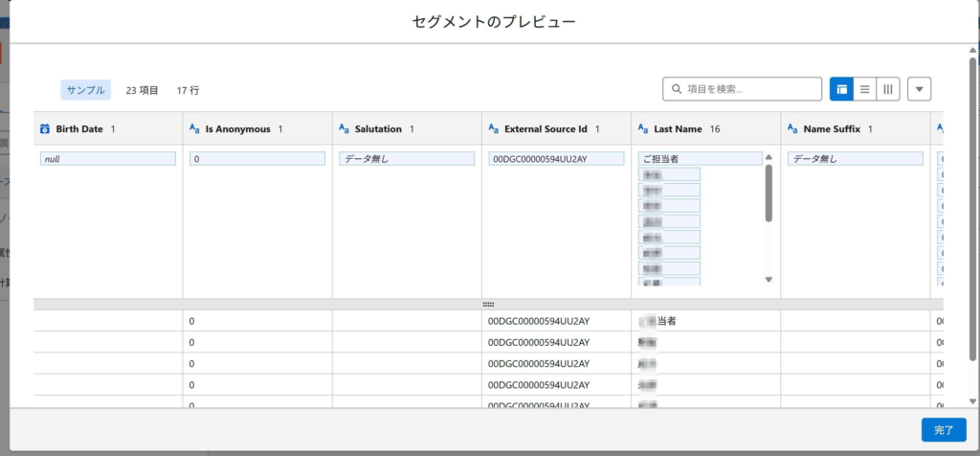Select the 00DGC00000594UU2AY value chip
This screenshot has width=980, height=456.
[556, 159]
